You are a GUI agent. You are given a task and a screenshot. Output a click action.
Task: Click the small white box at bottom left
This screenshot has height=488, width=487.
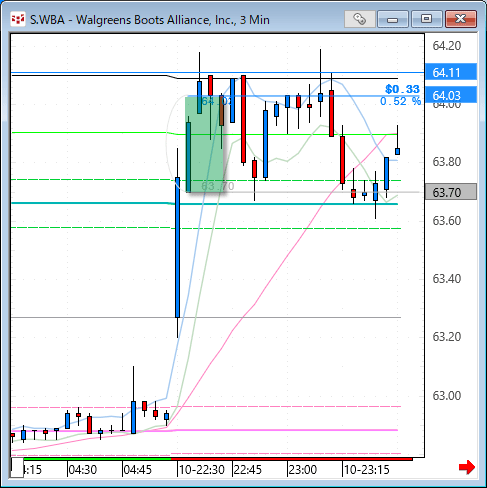pyautogui.click(x=17, y=468)
